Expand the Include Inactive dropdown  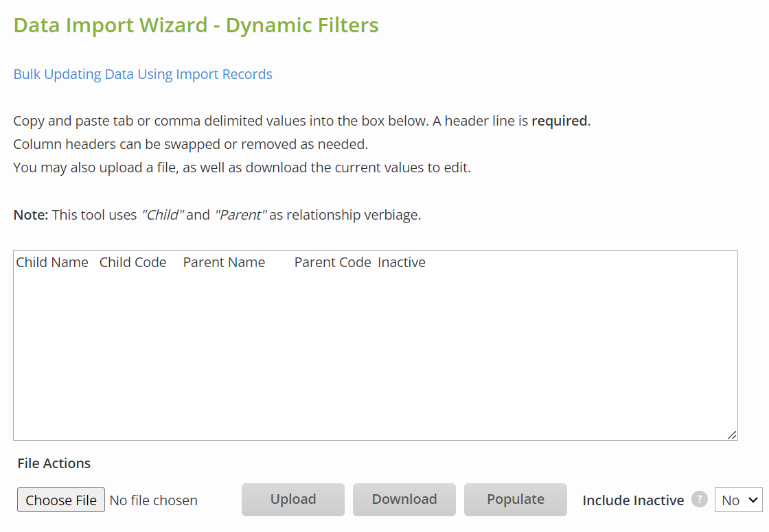738,500
